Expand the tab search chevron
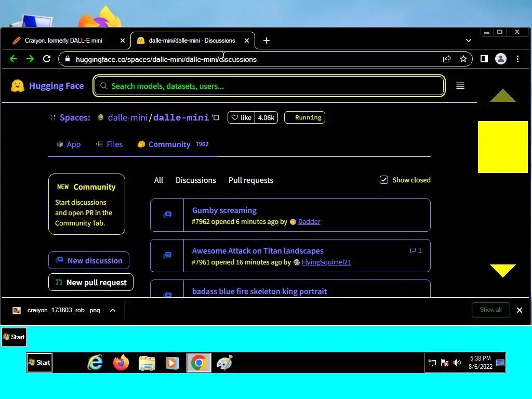This screenshot has height=399, width=532. click(x=469, y=41)
